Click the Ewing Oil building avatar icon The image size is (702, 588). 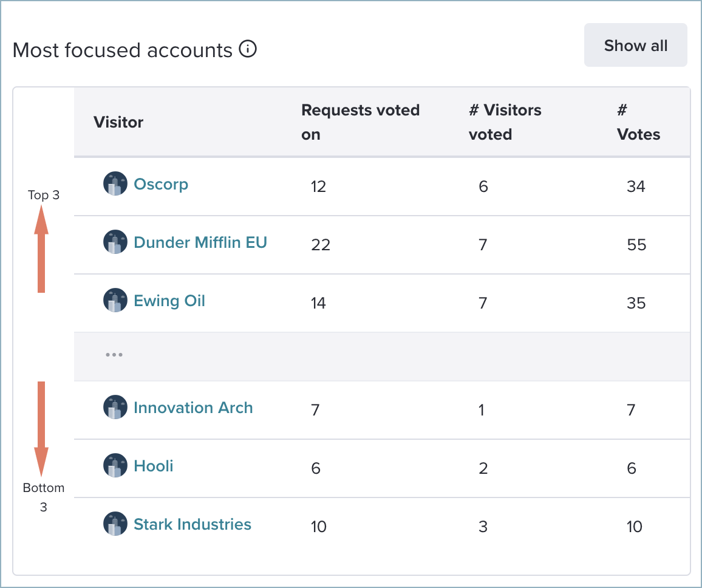[115, 300]
